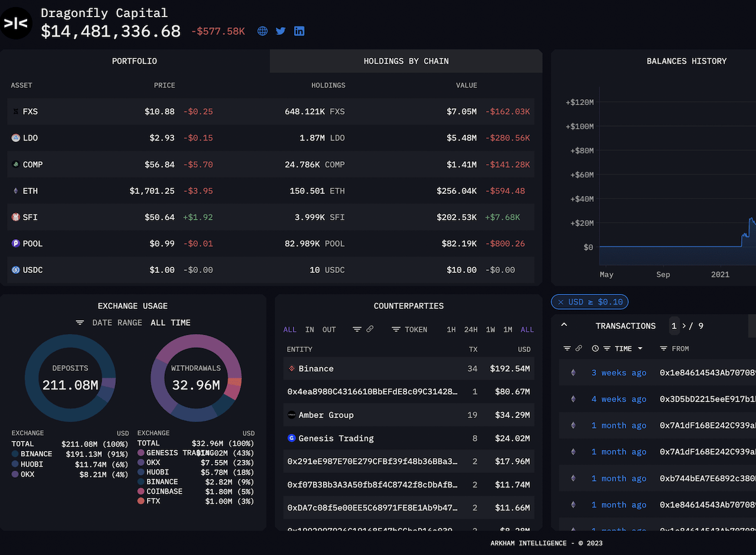The image size is (756, 555).
Task: Click the Genesis Trading counterparty
Action: click(x=336, y=438)
